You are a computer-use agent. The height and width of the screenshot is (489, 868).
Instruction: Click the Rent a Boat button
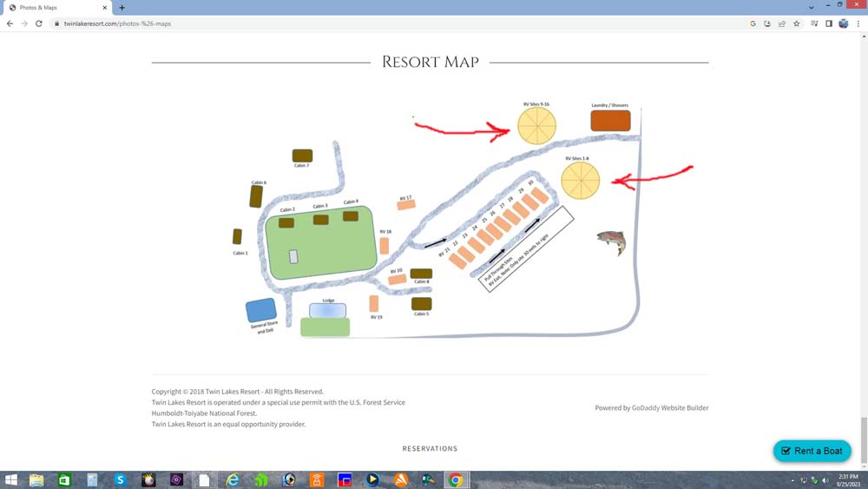(812, 451)
